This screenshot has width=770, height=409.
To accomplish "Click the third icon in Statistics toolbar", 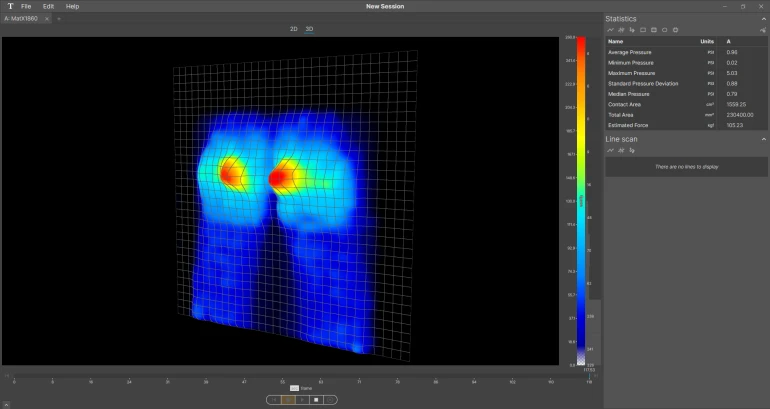I will tap(632, 30).
